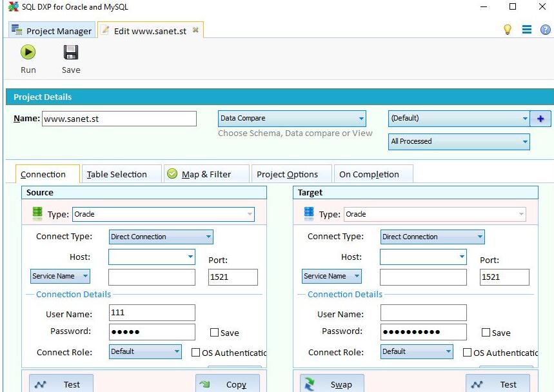Viewport: 554px width, 392px height.
Task: Click the Target database blue icon
Action: tap(309, 213)
